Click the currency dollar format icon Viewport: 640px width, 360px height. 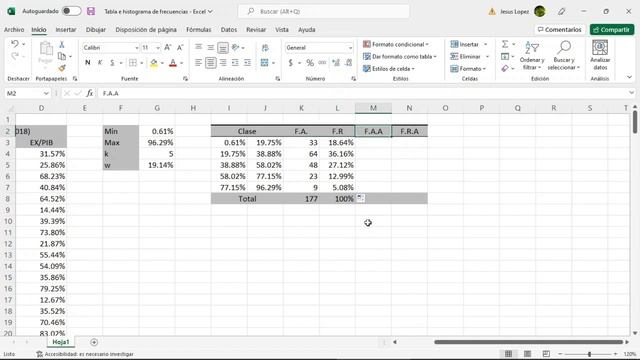291,63
